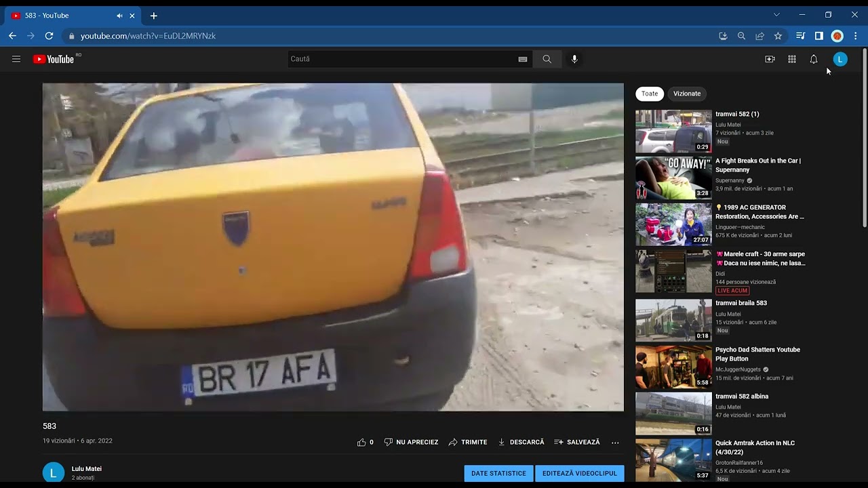
Task: Click the main video player
Action: coord(333,247)
